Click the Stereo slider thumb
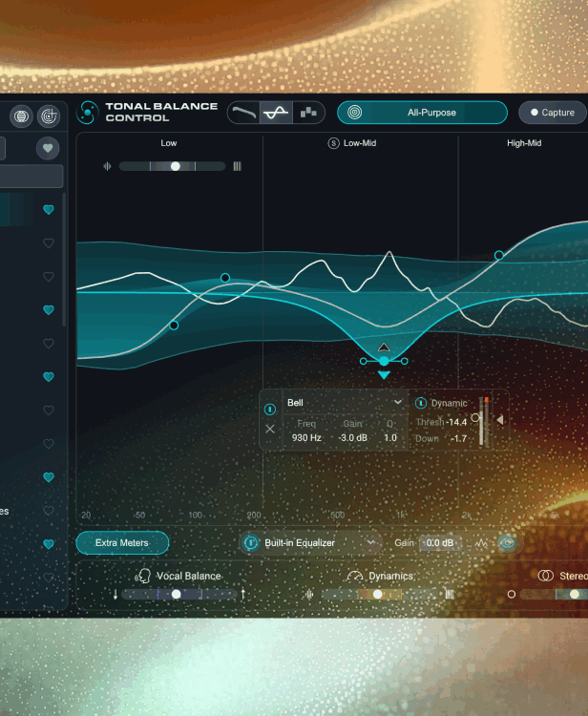Viewport: 588px width, 716px height. click(575, 594)
